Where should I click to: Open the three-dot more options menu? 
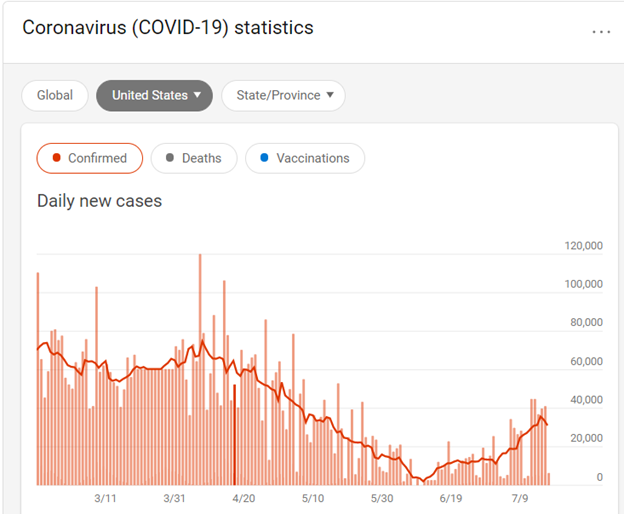point(600,31)
